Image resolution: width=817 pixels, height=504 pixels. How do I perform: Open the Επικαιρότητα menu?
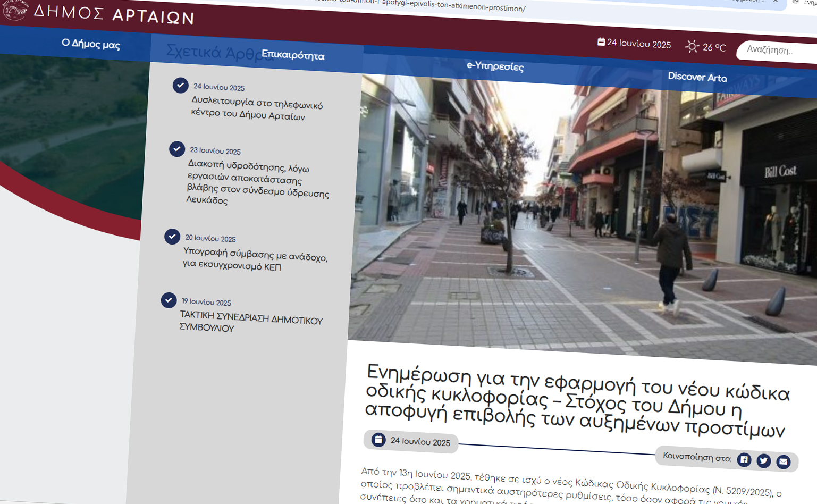click(x=293, y=55)
